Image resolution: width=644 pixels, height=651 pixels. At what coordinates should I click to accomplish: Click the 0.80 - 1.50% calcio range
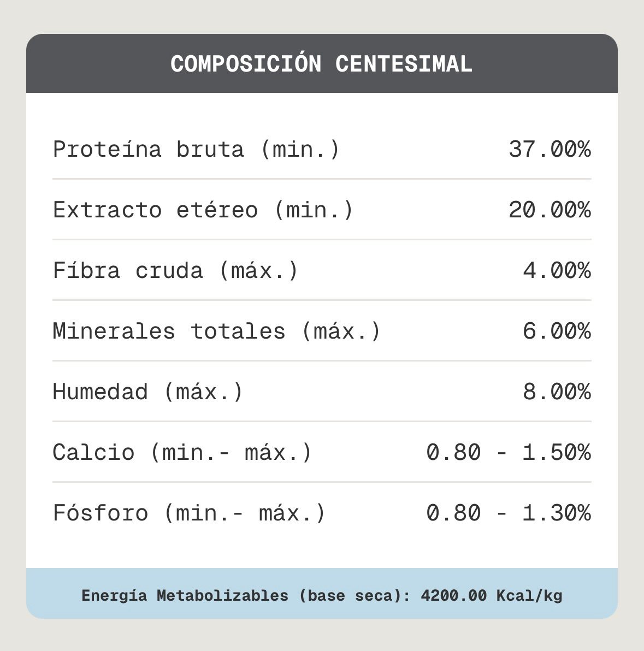coord(509,452)
